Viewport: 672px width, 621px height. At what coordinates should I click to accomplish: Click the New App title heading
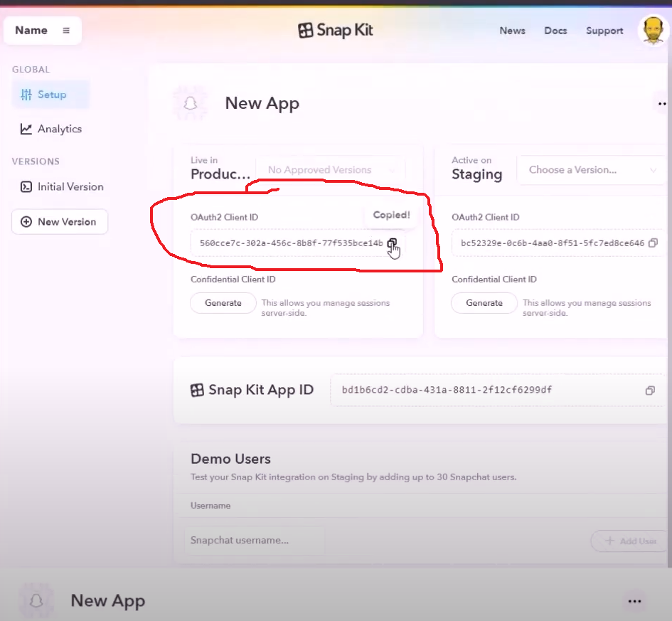point(262,104)
